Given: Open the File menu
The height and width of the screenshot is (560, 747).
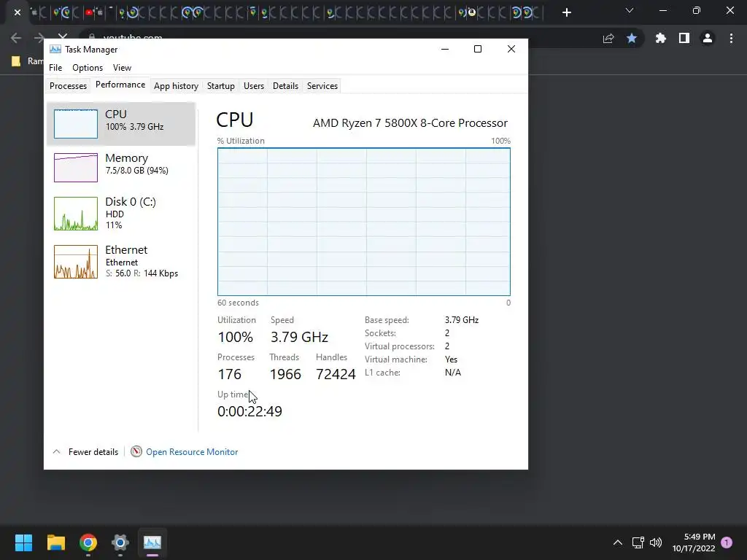Looking at the screenshot, I should coord(55,68).
